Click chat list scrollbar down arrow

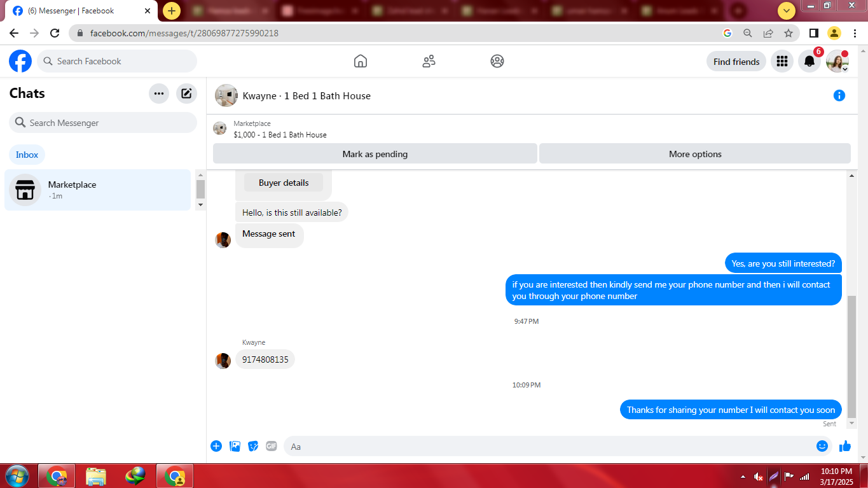(200, 205)
